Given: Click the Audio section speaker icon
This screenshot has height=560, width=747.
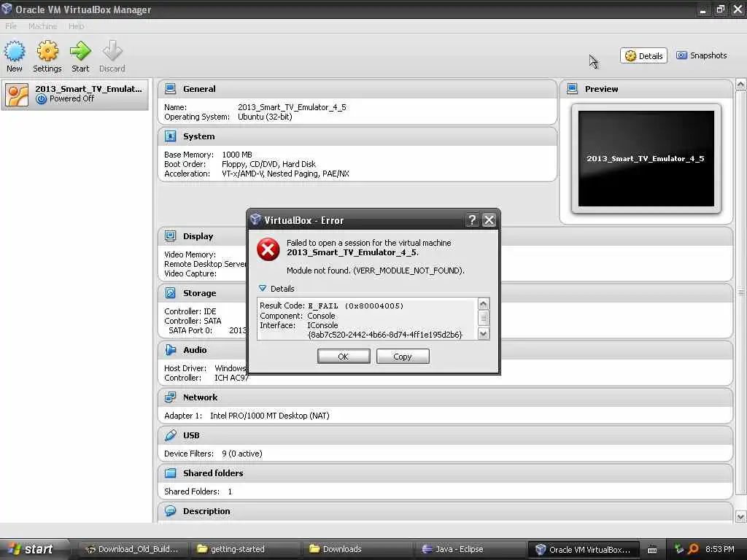Looking at the screenshot, I should click(x=170, y=350).
